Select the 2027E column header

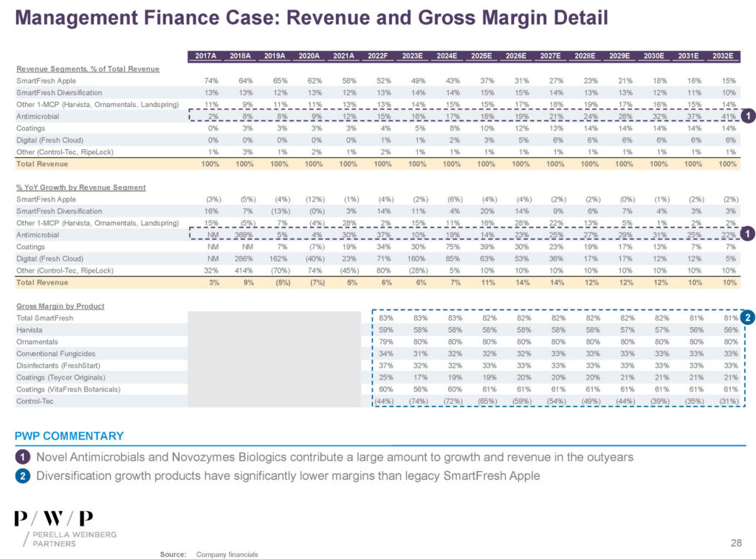tap(551, 56)
